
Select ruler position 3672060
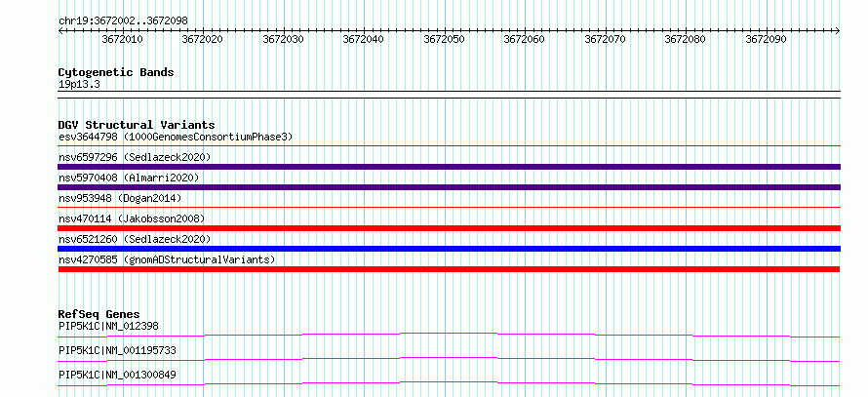(525, 40)
